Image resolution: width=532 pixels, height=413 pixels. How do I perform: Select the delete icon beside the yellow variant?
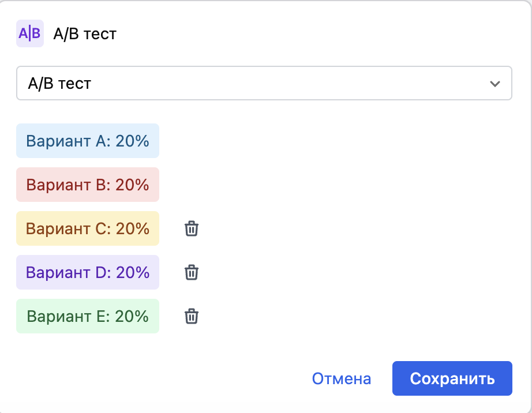tap(191, 228)
